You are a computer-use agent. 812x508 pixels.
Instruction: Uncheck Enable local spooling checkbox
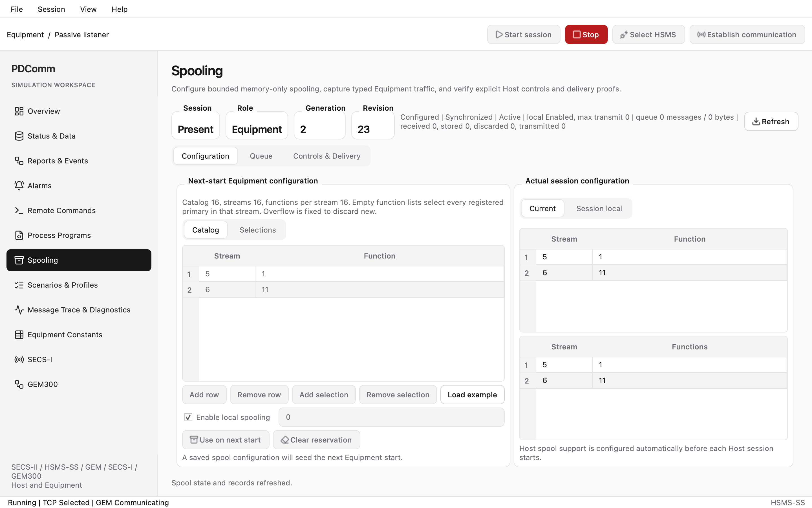click(188, 417)
